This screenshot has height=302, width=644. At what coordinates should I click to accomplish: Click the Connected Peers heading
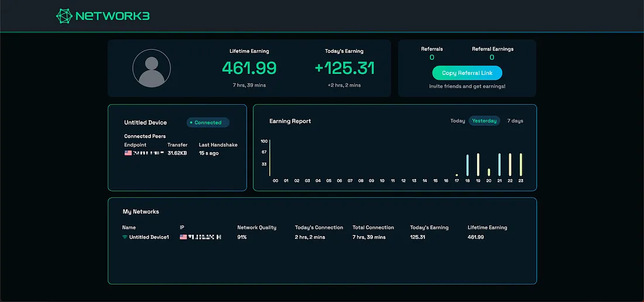[145, 136]
